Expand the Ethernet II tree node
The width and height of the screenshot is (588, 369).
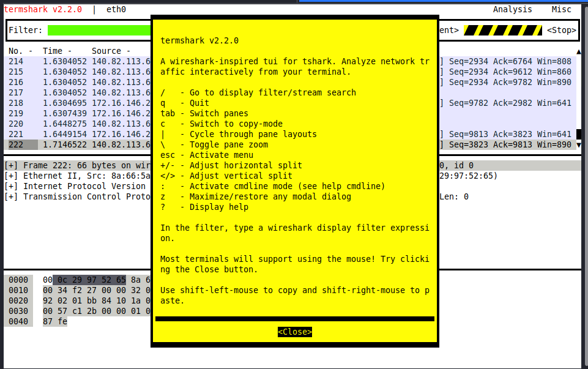11,176
